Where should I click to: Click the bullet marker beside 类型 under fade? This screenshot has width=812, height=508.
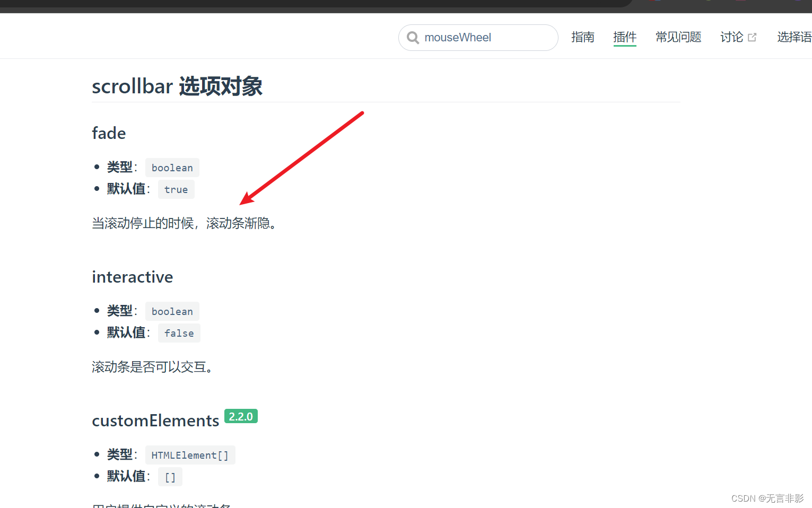97,167
